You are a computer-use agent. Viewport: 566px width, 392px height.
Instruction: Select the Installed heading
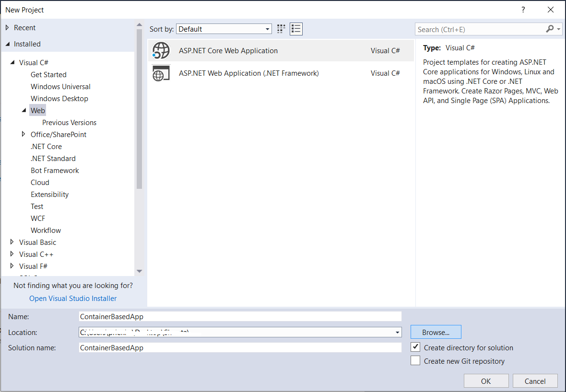[x=27, y=44]
